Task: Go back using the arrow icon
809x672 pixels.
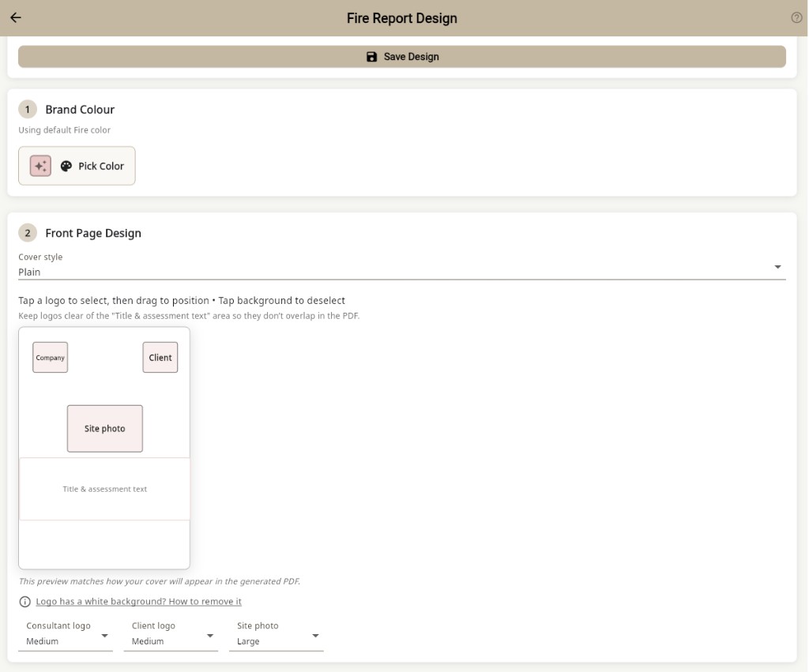Action: coord(16,17)
